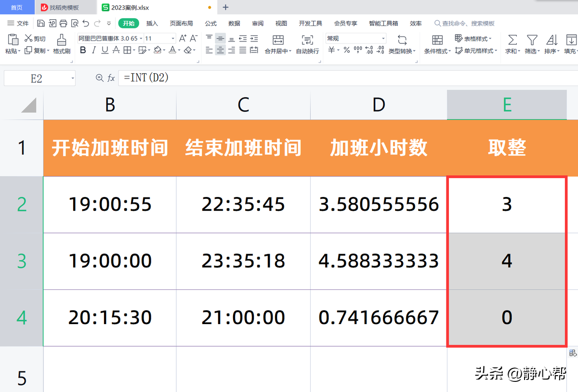Click the Percent style icon

(347, 50)
